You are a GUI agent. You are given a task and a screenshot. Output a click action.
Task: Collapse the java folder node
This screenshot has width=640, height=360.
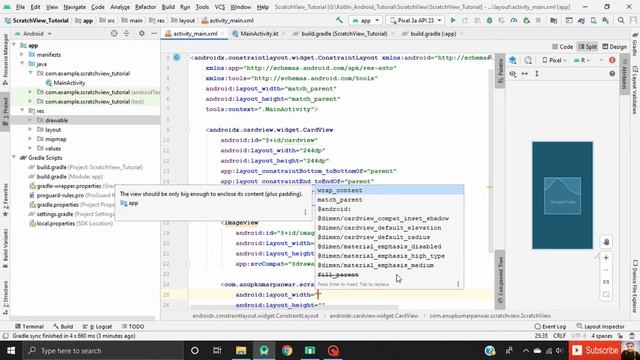coord(22,64)
